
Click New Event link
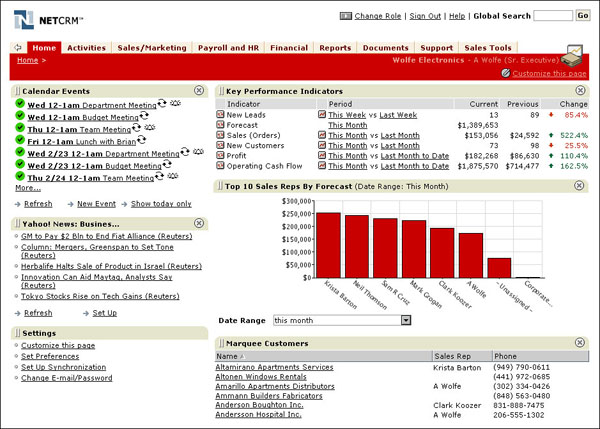[x=96, y=204]
